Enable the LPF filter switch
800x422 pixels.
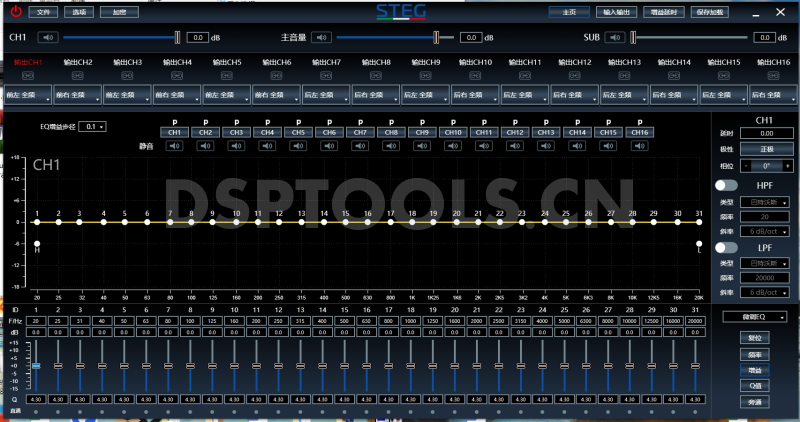pos(726,247)
